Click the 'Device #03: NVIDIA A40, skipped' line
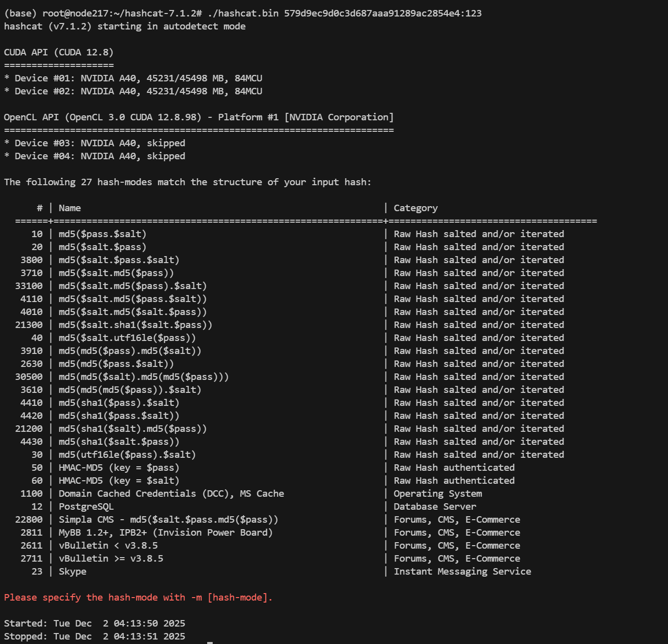The height and width of the screenshot is (644, 668). click(94, 143)
